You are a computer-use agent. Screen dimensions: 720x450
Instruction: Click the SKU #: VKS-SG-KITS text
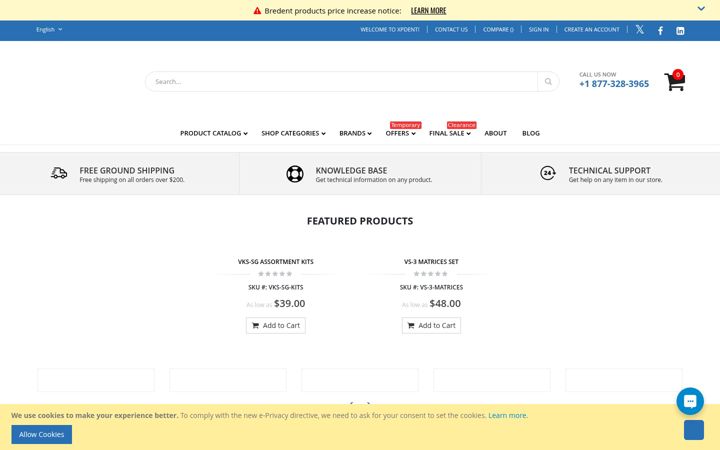[x=276, y=287]
